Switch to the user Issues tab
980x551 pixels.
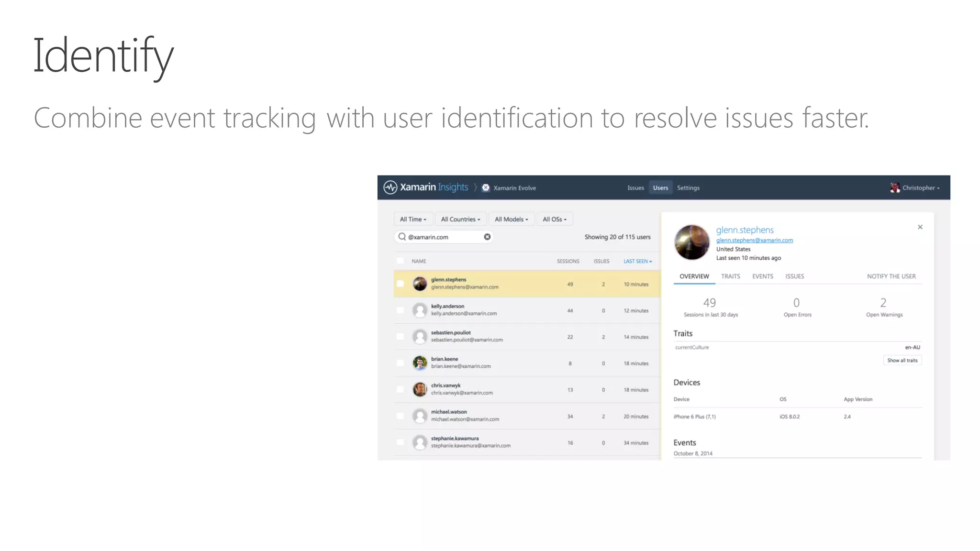pyautogui.click(x=794, y=276)
